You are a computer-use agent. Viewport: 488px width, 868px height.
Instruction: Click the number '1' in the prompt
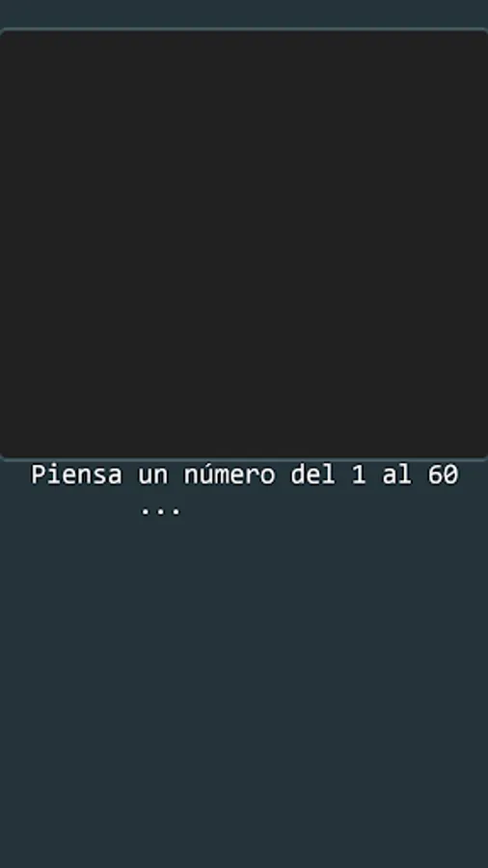point(359,475)
